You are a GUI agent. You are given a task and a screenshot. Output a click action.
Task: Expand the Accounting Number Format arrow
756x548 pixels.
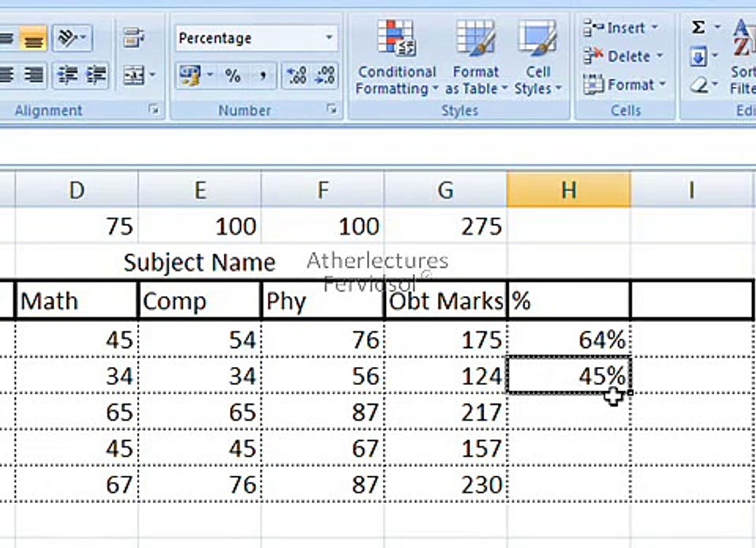pos(210,75)
